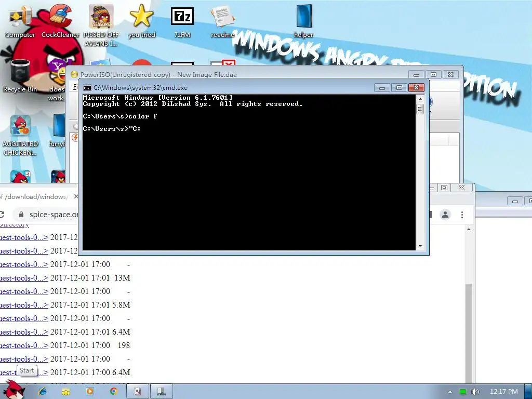Click the Chrome page scroll-up arrow
The width and height of the screenshot is (532, 399).
coord(469,229)
